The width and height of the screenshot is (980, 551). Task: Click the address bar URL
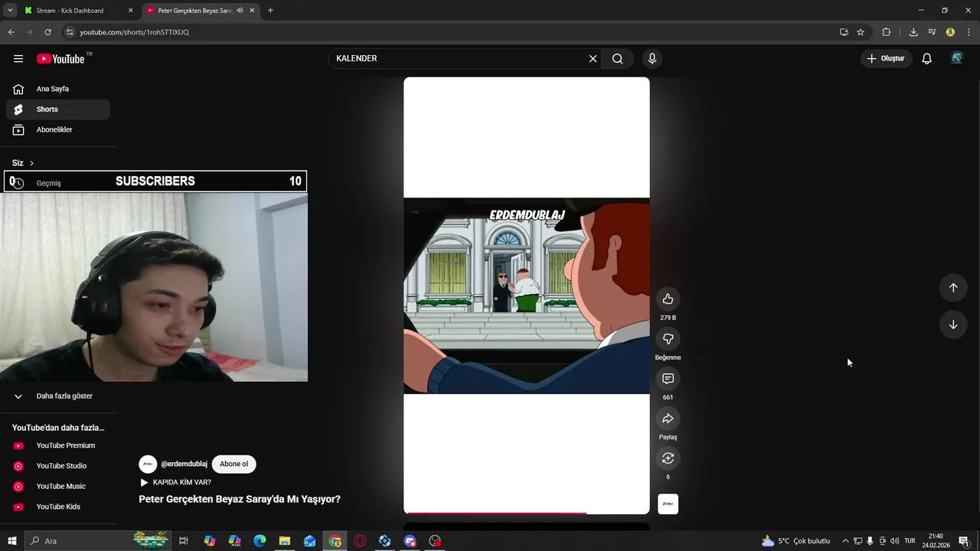pyautogui.click(x=134, y=32)
